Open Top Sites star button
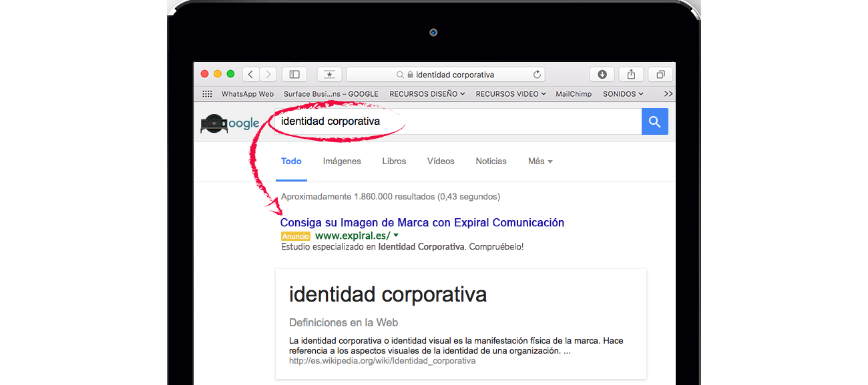Screen dimensions: 868x385 coord(329,74)
